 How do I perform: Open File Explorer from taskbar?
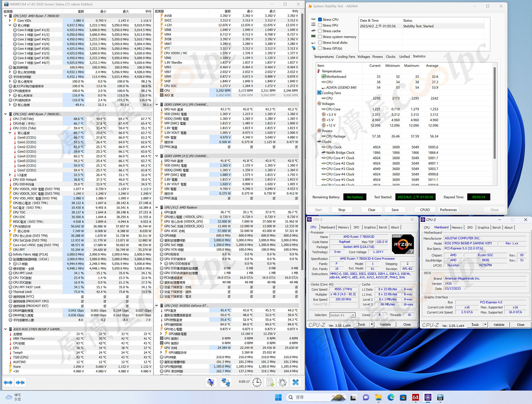(x=378, y=397)
